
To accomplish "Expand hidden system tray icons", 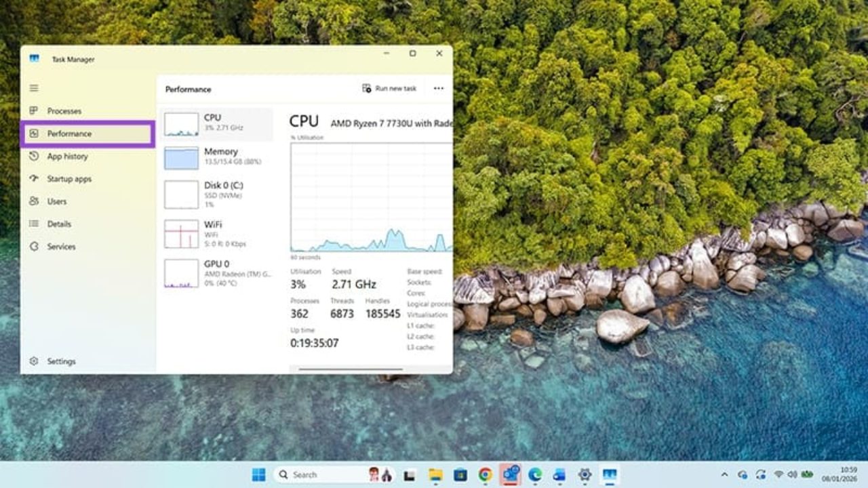I will click(725, 474).
